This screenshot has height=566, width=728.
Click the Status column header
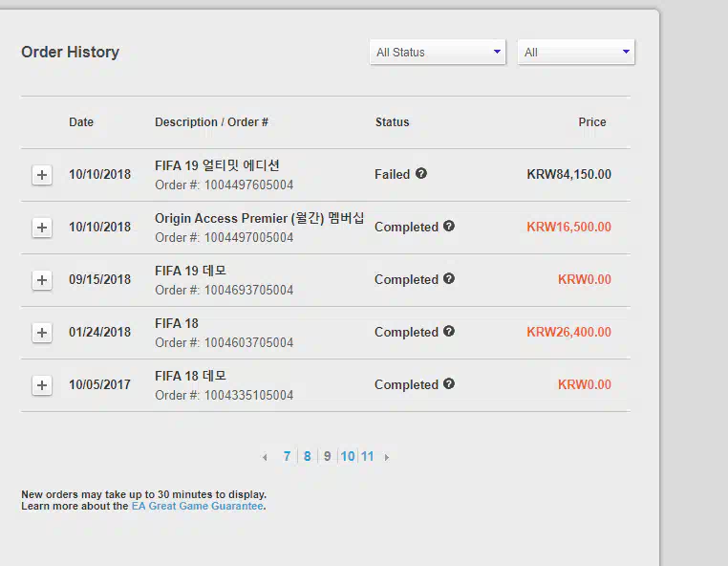click(x=393, y=122)
